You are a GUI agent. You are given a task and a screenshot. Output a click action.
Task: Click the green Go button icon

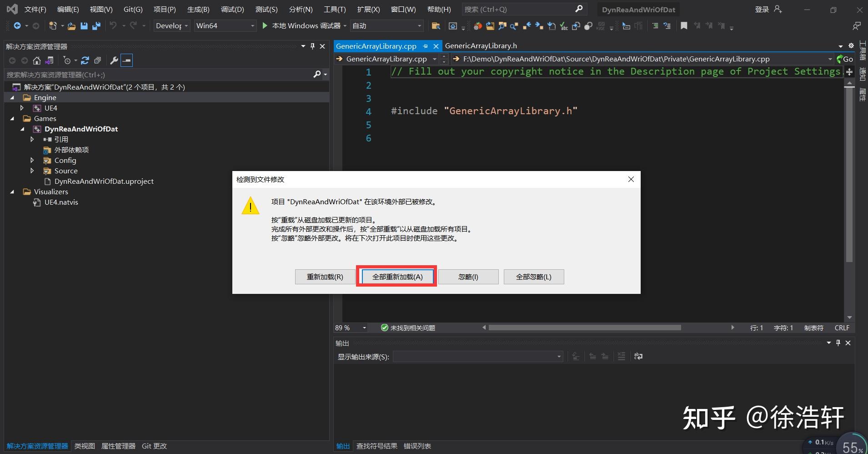click(x=845, y=59)
